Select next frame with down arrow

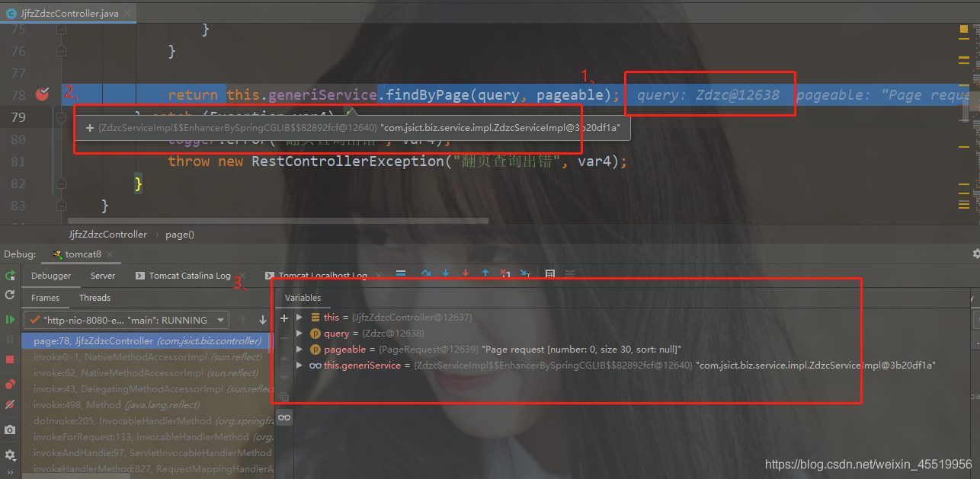tap(263, 320)
